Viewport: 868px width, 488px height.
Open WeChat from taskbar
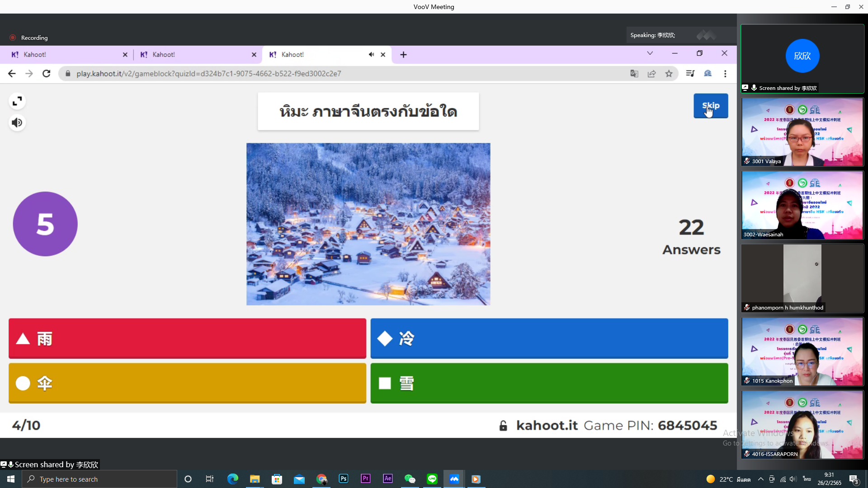[410, 479]
